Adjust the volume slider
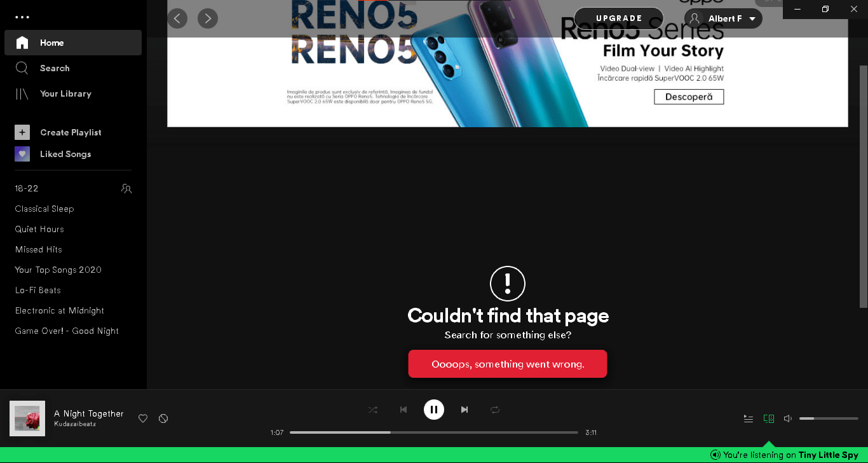The image size is (868, 463). [829, 418]
